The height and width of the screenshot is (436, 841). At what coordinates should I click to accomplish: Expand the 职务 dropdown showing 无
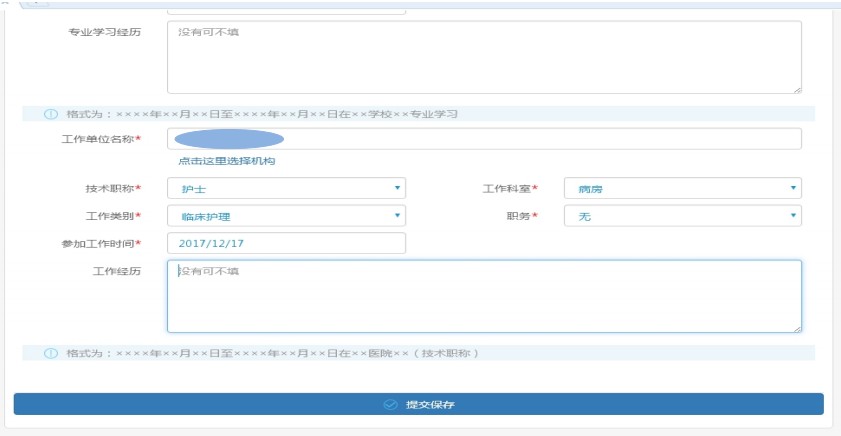coord(682,215)
